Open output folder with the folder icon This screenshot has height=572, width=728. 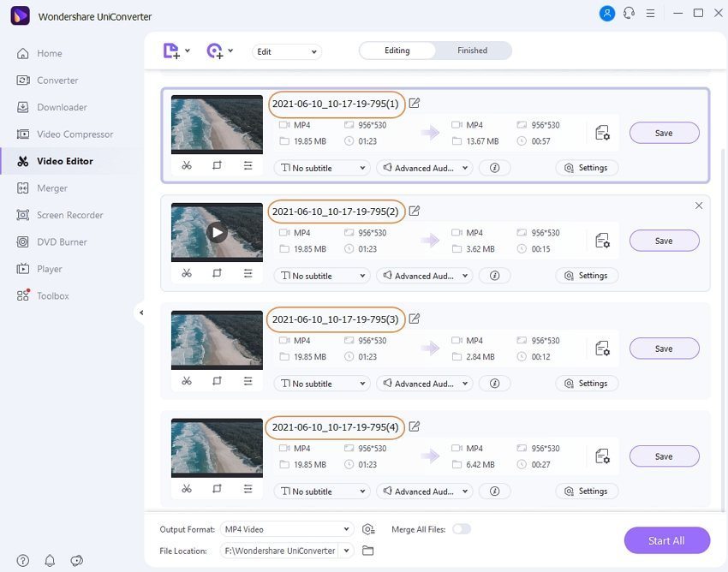click(x=367, y=551)
